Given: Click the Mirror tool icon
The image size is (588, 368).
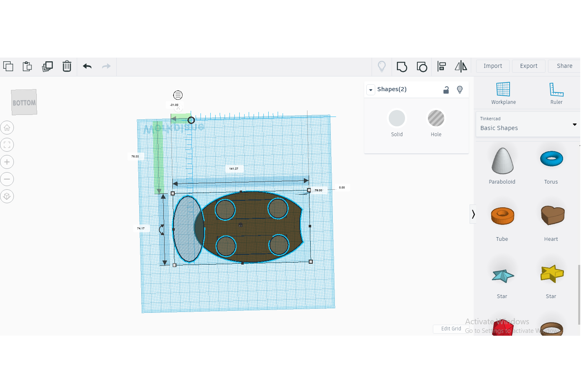Looking at the screenshot, I should tap(461, 67).
